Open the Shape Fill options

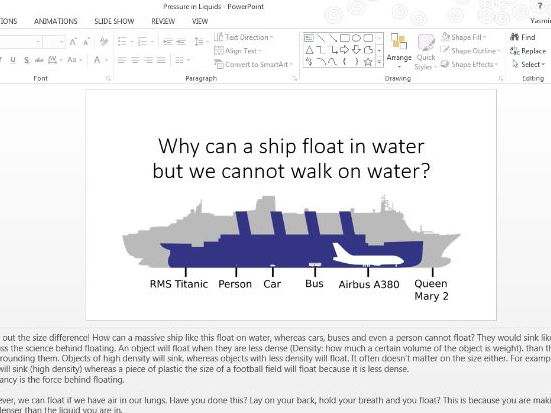click(x=464, y=37)
